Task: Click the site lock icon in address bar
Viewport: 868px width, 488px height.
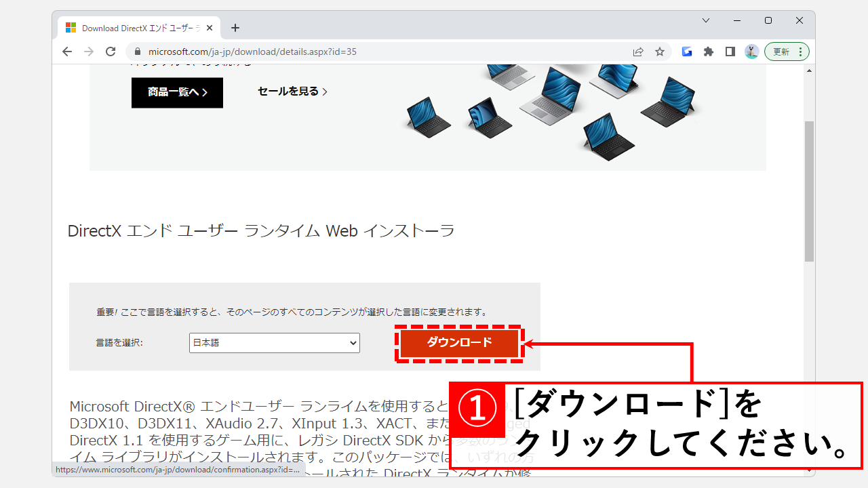Action: tap(138, 52)
